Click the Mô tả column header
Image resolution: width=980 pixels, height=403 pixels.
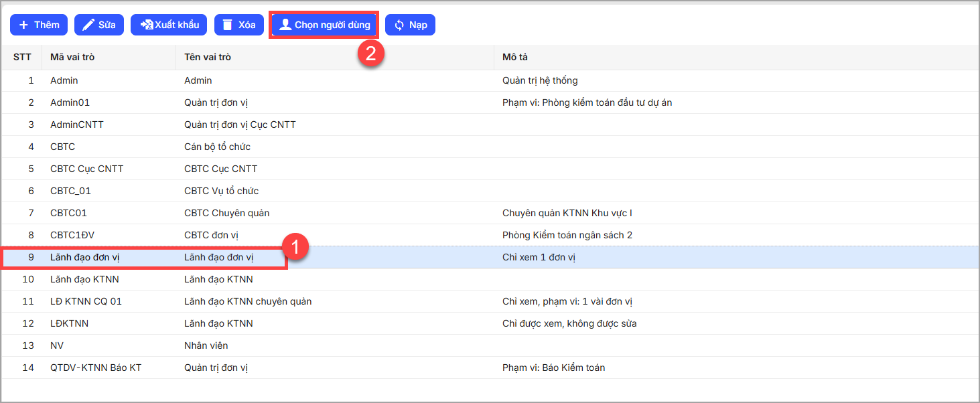click(515, 57)
